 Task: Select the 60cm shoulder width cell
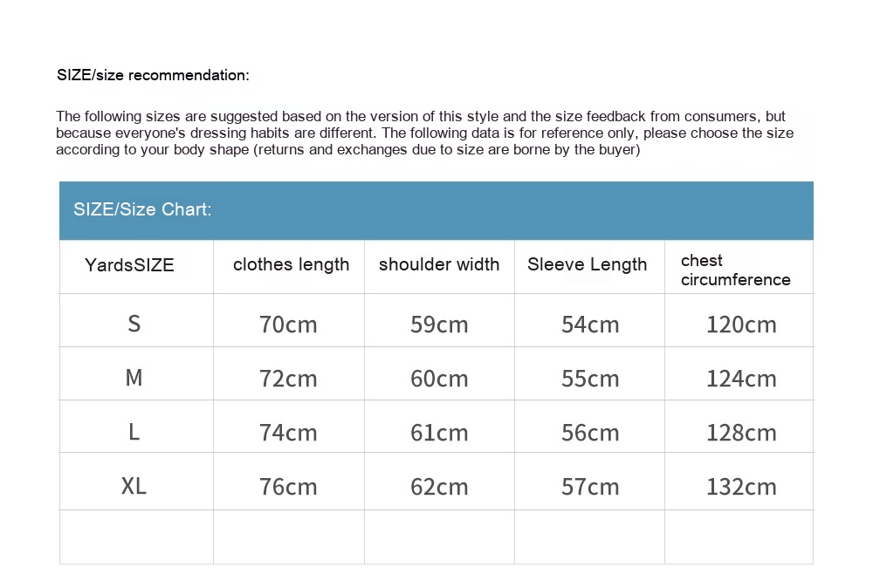439,379
